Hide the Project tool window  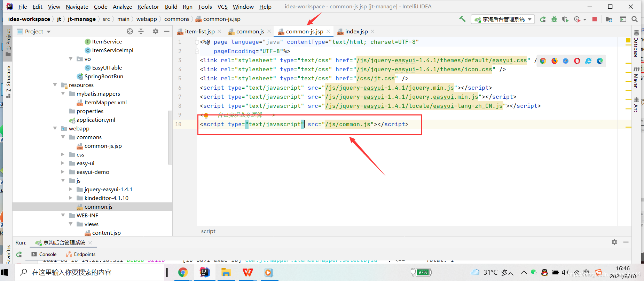point(167,31)
